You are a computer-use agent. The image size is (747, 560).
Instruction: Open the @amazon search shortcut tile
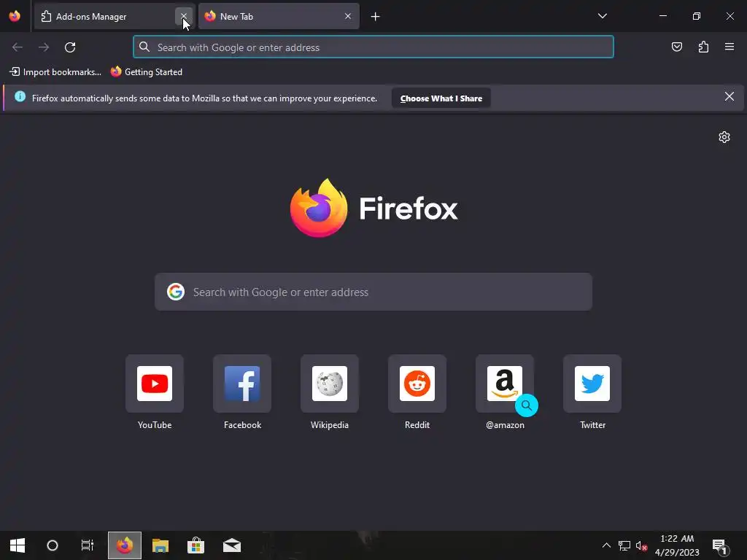pyautogui.click(x=505, y=384)
